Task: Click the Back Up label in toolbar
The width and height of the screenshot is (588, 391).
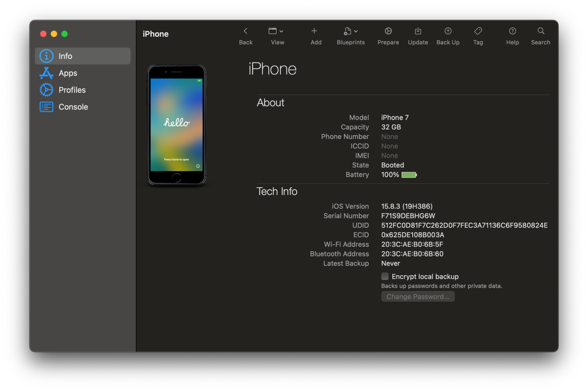Action: point(448,42)
